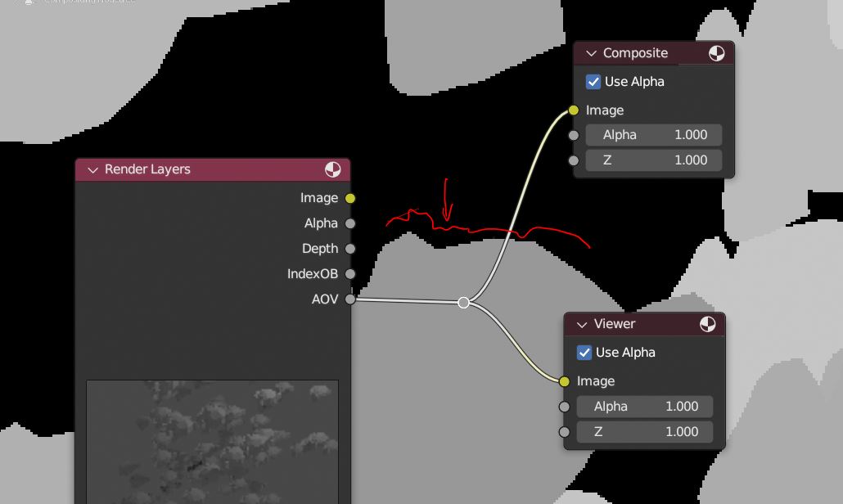The image size is (843, 504).
Task: Click the Composite node Alpha value field
Action: [x=654, y=135]
